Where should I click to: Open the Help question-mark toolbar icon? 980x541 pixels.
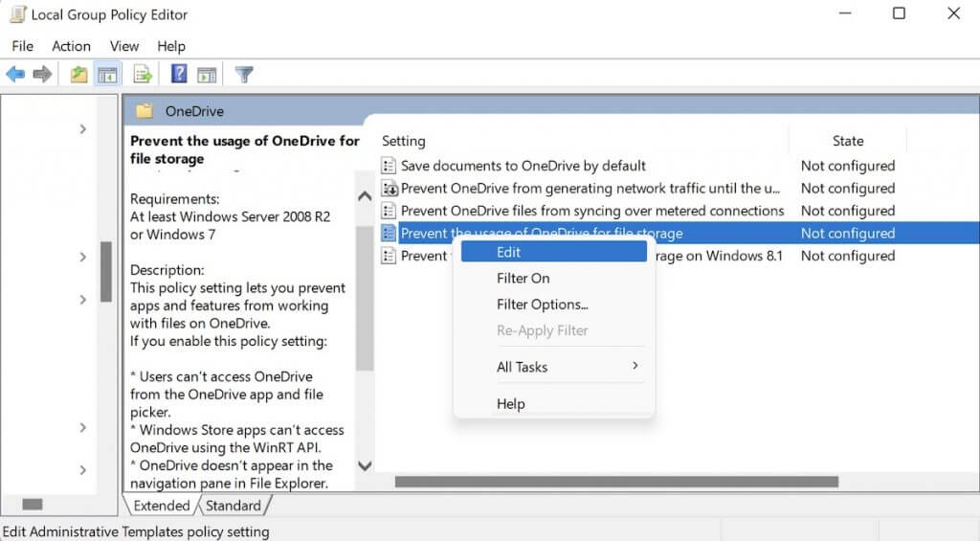click(x=179, y=74)
